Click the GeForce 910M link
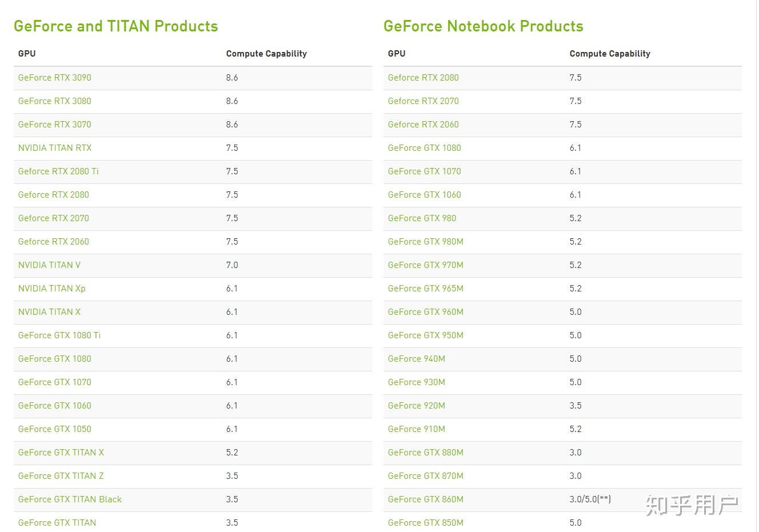Image resolution: width=759 pixels, height=532 pixels. (x=417, y=429)
